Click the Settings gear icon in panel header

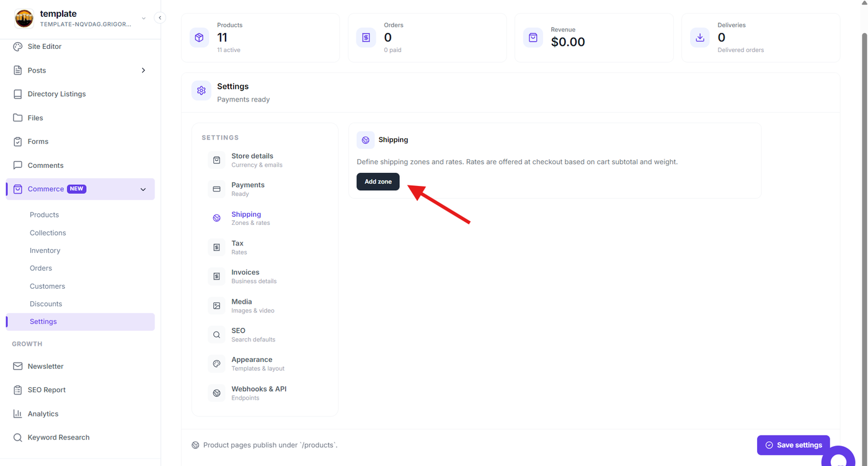coord(201,90)
